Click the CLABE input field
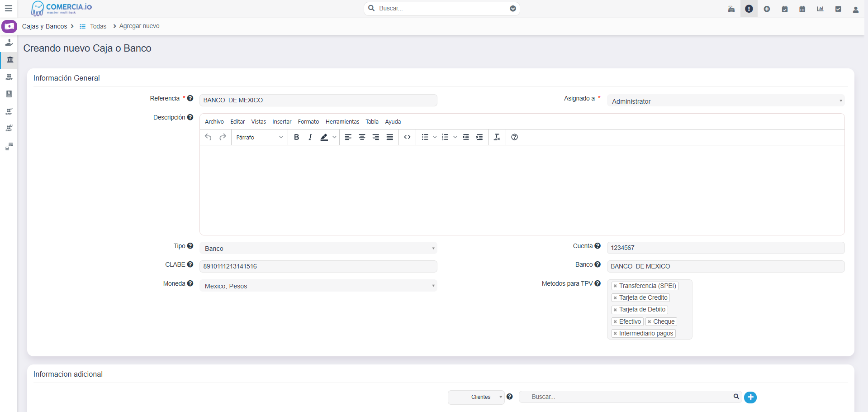Screen dimensions: 868x412 pos(318,266)
